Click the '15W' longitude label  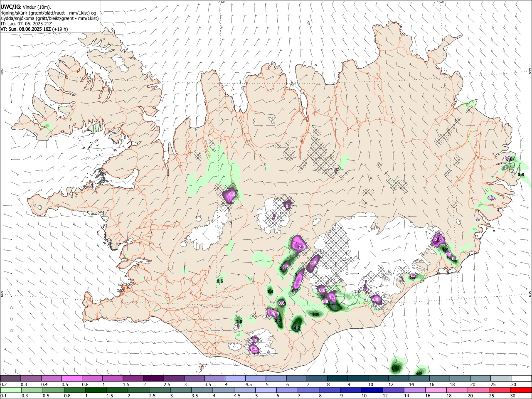pyautogui.click(x=440, y=2)
